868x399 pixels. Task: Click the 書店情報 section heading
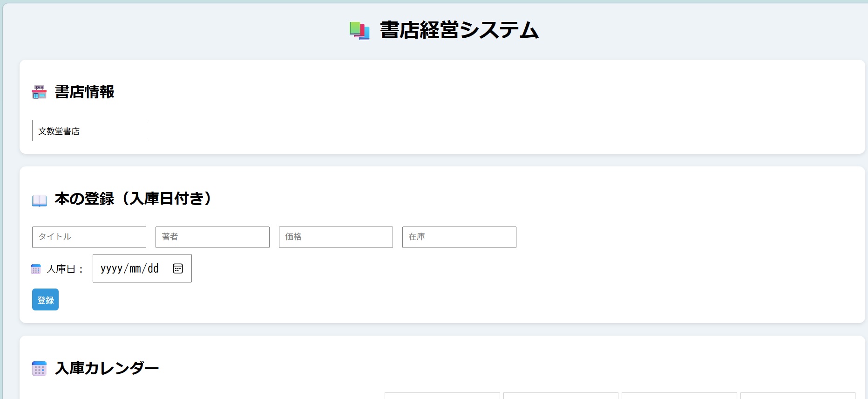pyautogui.click(x=84, y=92)
